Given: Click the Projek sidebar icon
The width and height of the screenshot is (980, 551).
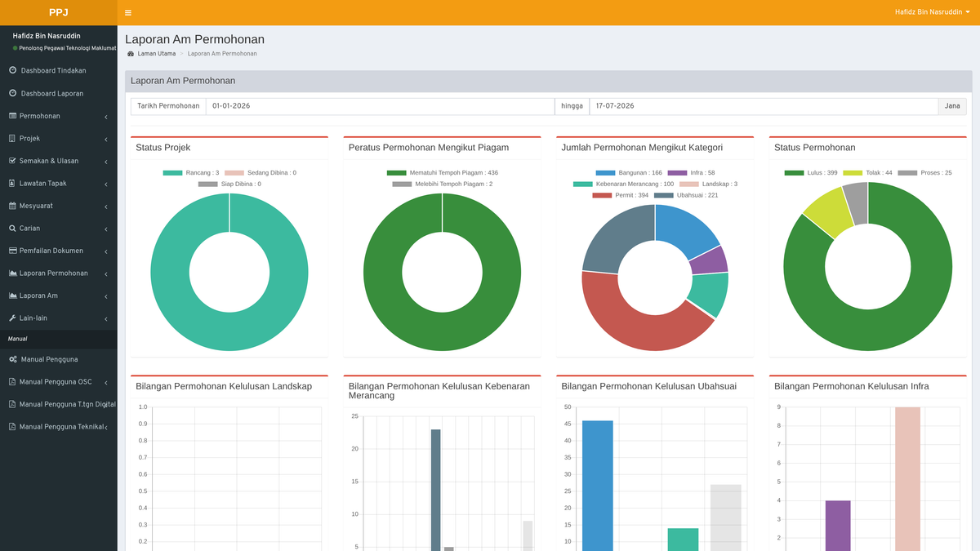Looking at the screenshot, I should [x=12, y=138].
